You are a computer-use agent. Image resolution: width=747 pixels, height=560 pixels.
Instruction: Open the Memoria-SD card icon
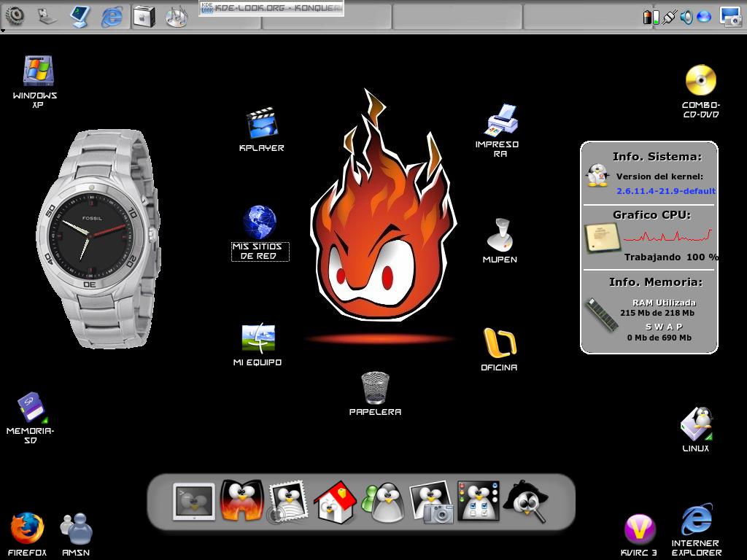[x=31, y=408]
